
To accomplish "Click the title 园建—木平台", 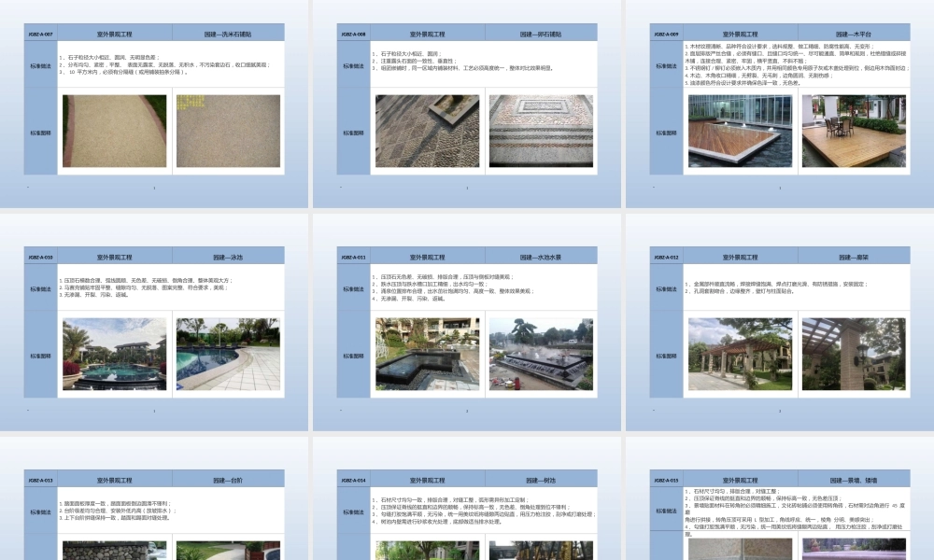I will (x=854, y=34).
